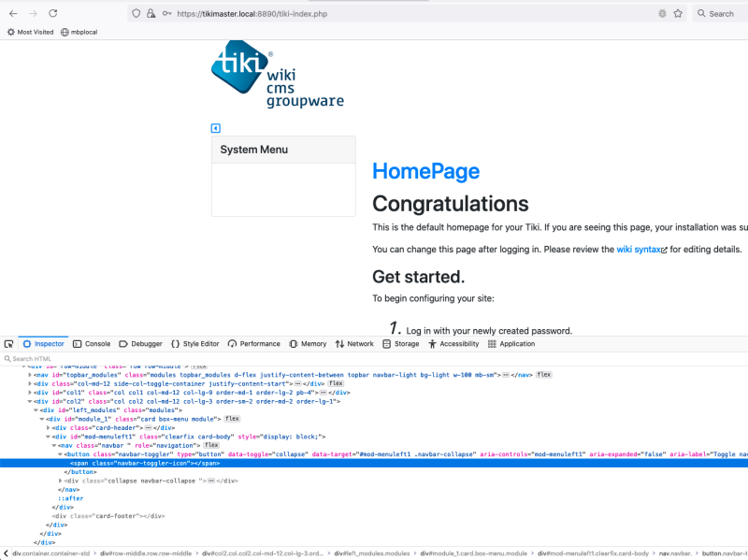Expand the nav#topbar_modules node
Screen dimensions: 748x560
click(30, 375)
